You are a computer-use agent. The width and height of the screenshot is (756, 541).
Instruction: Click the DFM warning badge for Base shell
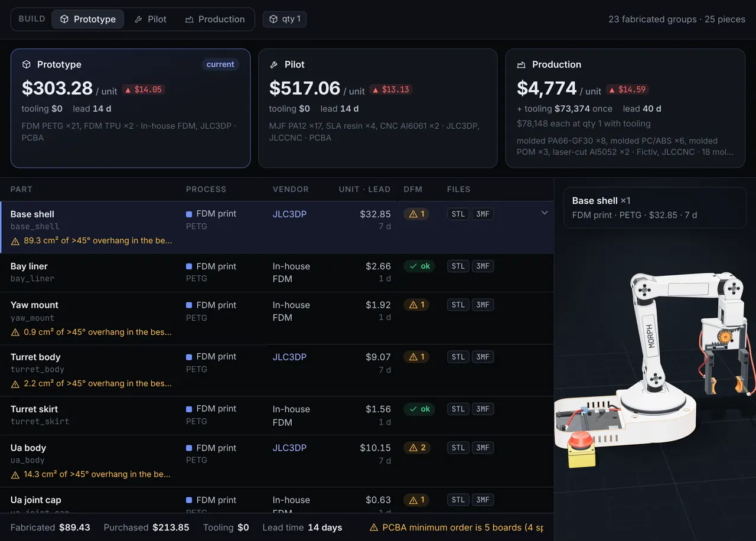[417, 214]
